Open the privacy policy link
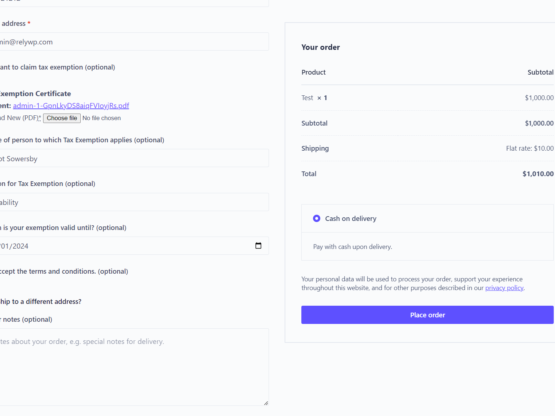 coord(504,288)
